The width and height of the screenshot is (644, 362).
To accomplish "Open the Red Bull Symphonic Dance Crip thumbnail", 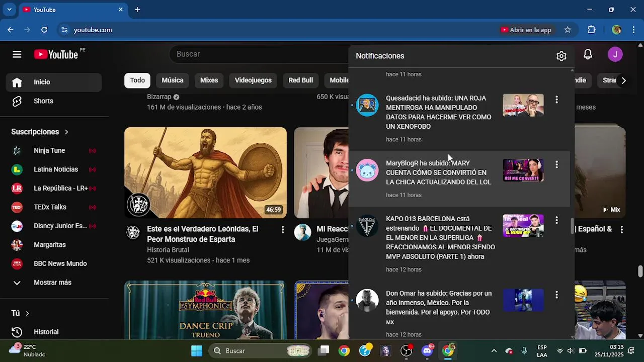I will coord(205,310).
